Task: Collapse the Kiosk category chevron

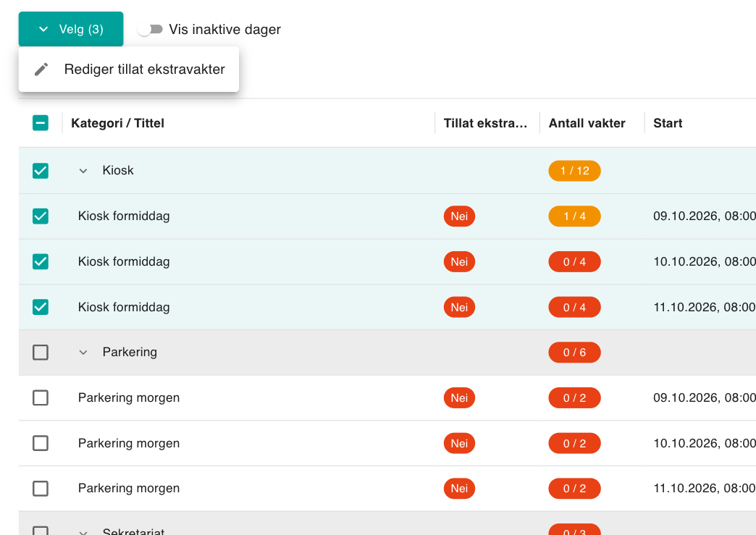Action: tap(83, 171)
